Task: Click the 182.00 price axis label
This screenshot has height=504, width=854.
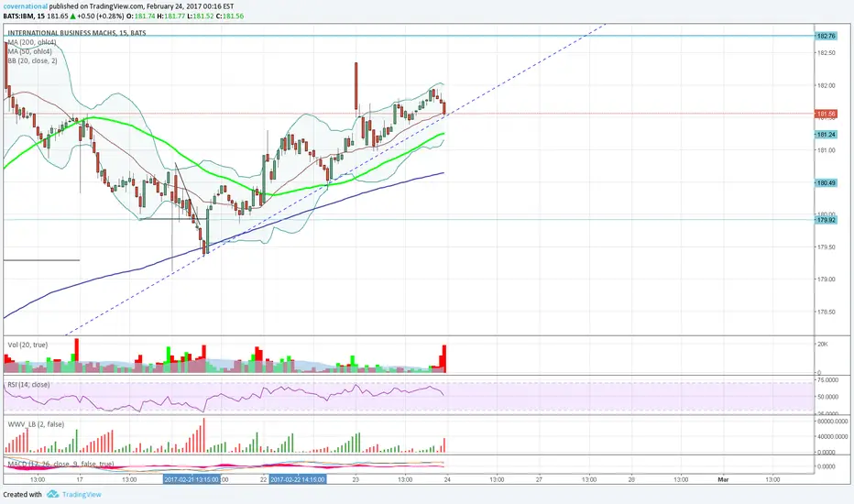Action: tap(827, 85)
